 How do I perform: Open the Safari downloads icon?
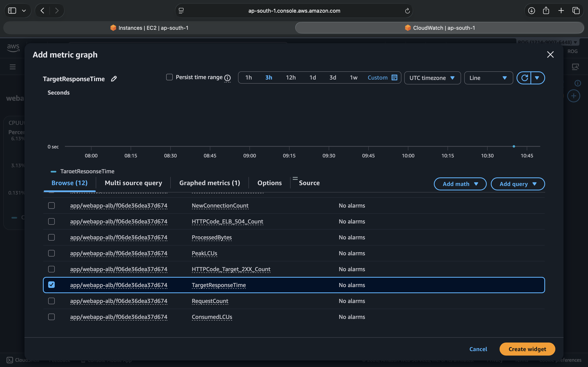tap(531, 10)
